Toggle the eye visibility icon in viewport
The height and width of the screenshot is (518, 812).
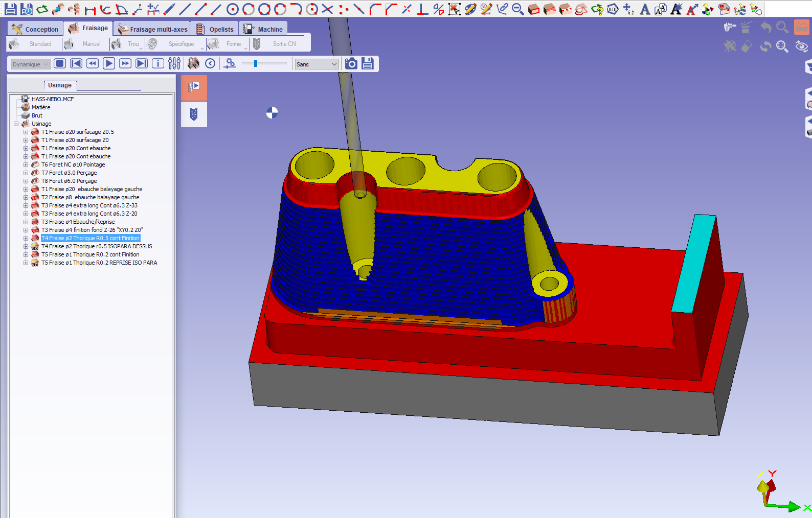pyautogui.click(x=801, y=46)
